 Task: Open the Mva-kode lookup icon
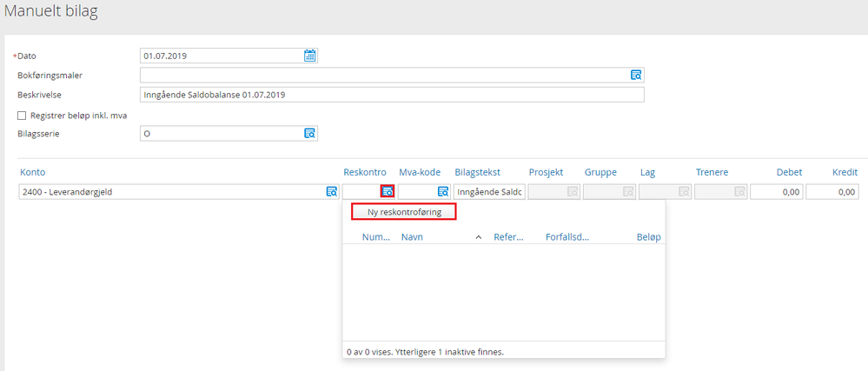point(443,192)
